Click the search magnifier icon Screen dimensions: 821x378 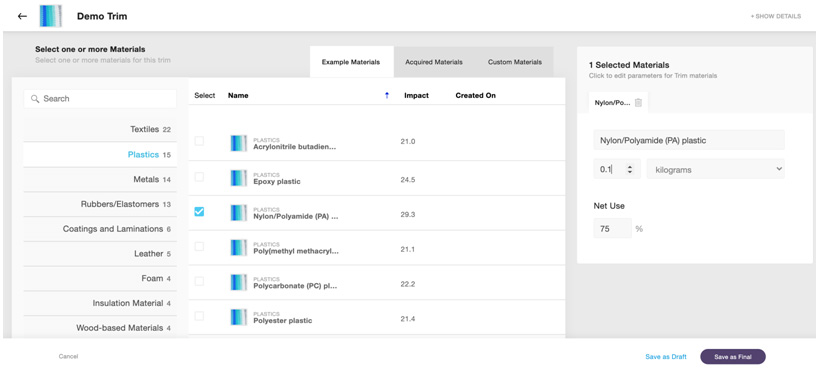pyautogui.click(x=35, y=98)
